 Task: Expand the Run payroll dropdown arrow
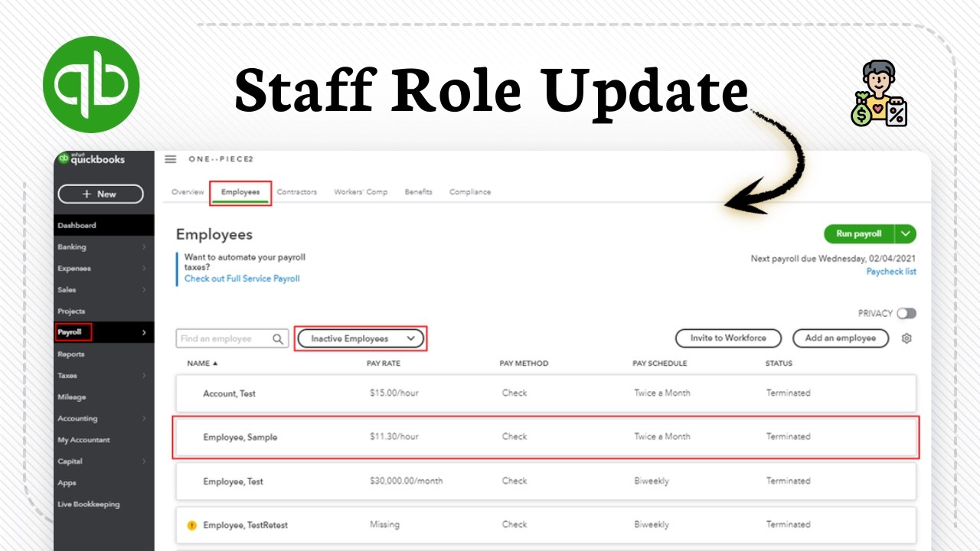tap(906, 234)
